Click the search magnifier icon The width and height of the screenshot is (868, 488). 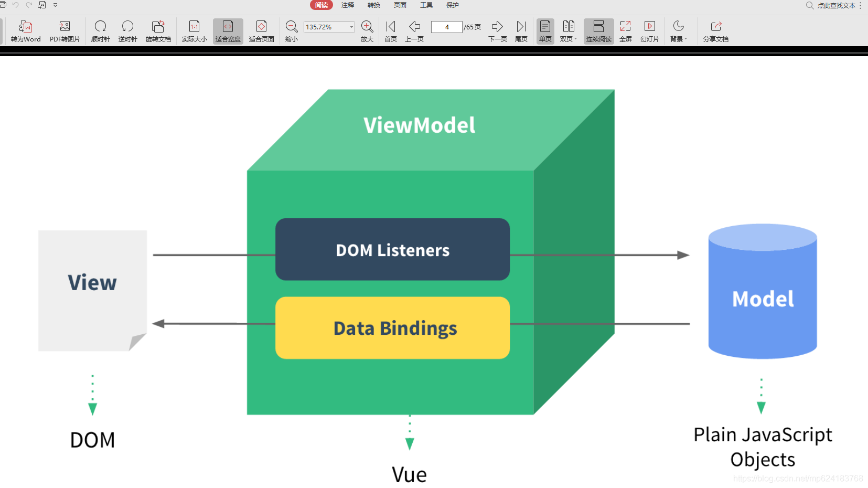(x=810, y=5)
